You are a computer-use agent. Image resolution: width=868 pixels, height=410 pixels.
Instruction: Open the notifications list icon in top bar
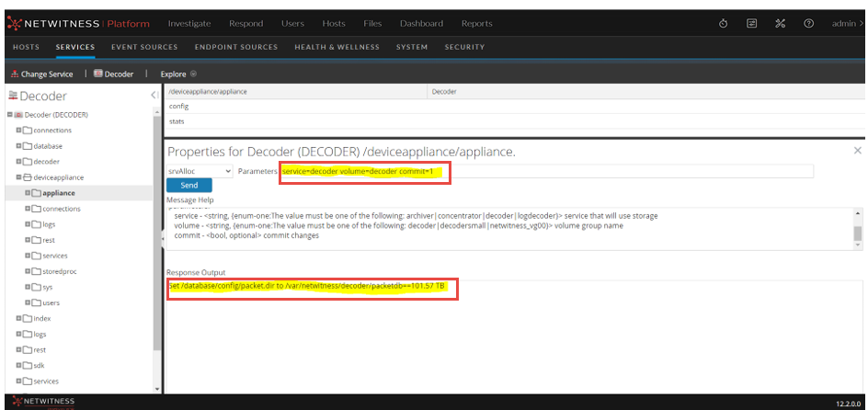(x=751, y=23)
